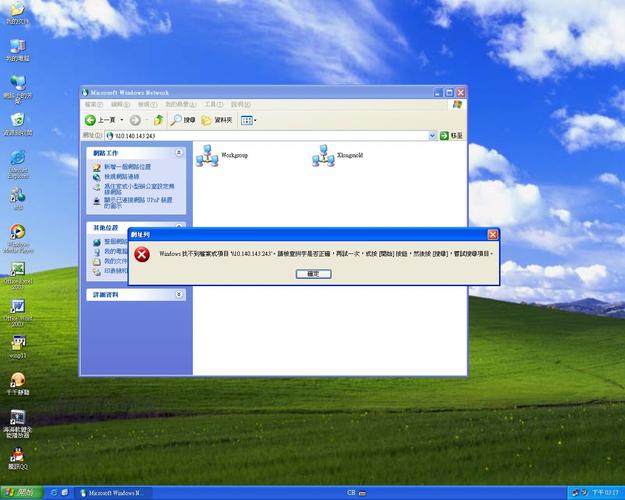Open the 編輯 menu

click(120, 104)
